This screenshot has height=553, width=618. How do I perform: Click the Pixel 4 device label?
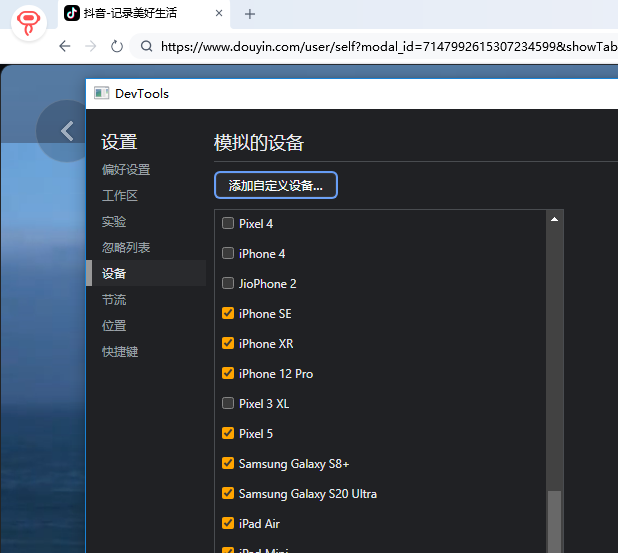click(256, 224)
